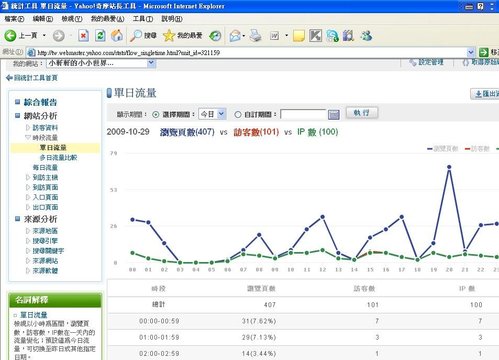Expand the 訪客資料 tree node
Viewport: 499px width, 360px height.
(28, 127)
